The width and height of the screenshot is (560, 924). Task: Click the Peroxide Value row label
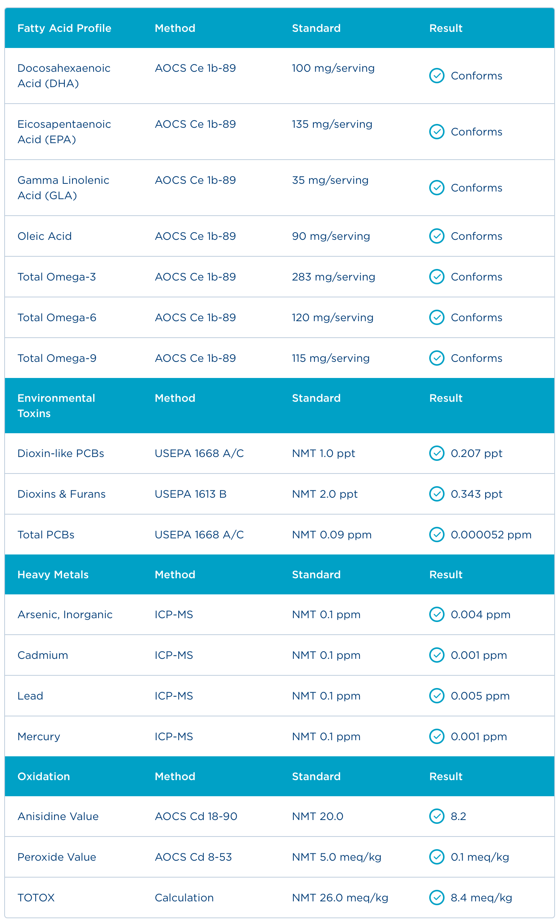pos(57,857)
